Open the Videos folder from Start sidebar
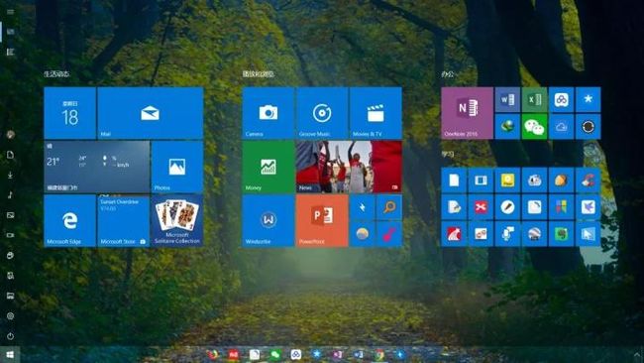The height and width of the screenshot is (363, 644). click(x=10, y=235)
